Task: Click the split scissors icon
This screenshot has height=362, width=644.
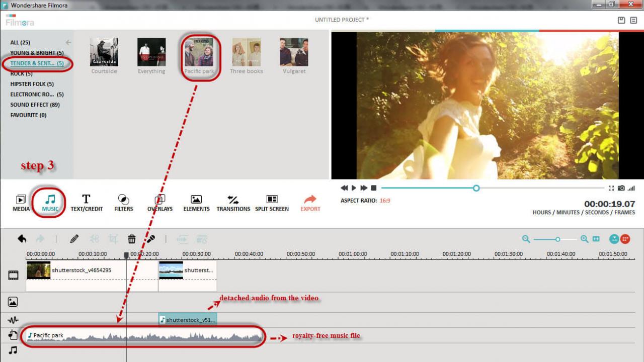Action: pos(95,239)
